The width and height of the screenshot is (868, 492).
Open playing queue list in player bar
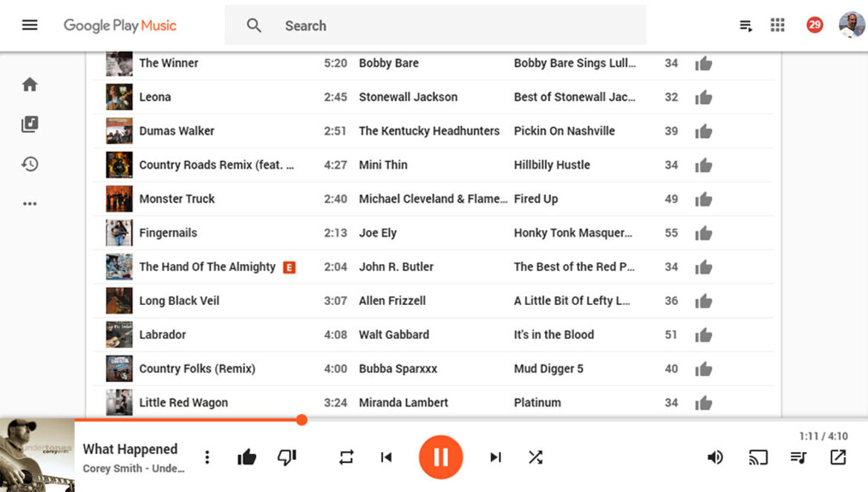tap(797, 457)
